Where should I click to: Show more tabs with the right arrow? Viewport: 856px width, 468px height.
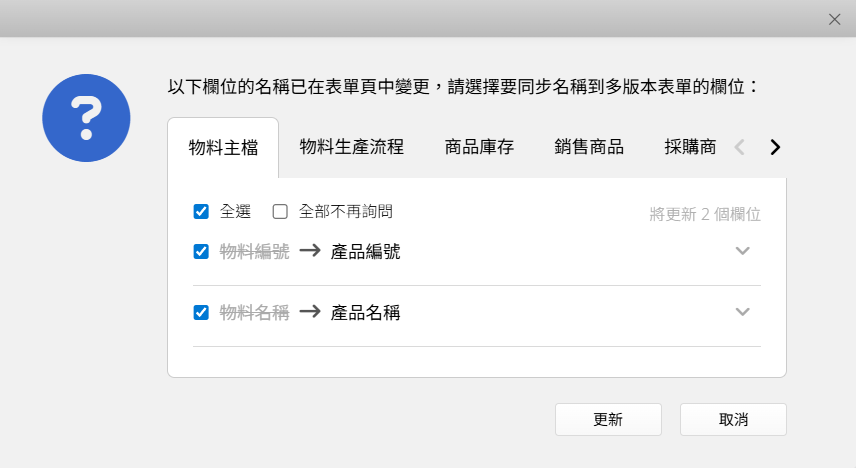pyautogui.click(x=775, y=147)
